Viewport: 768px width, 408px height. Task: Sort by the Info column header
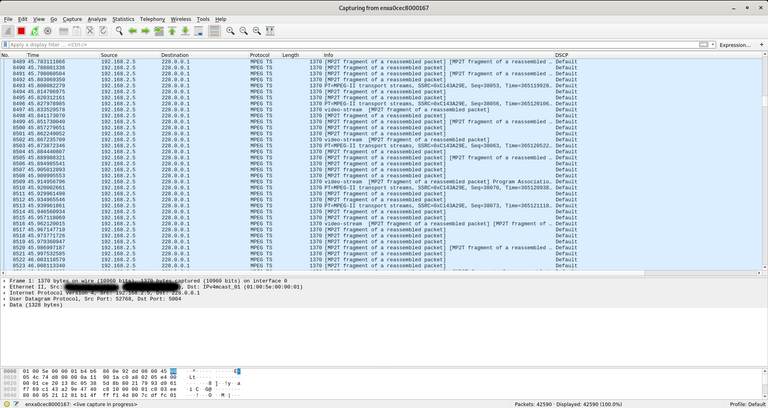438,55
